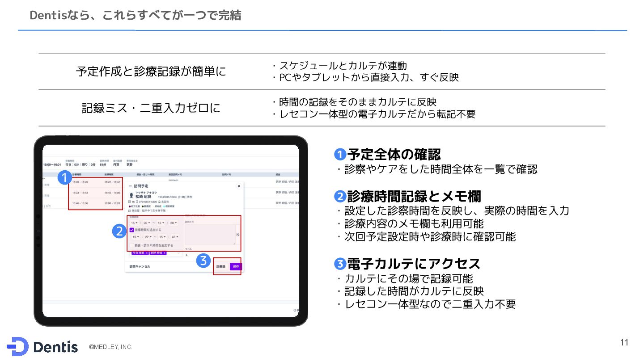Click the phone icon before 070-6851-5306
644x362 pixels.
click(137, 202)
